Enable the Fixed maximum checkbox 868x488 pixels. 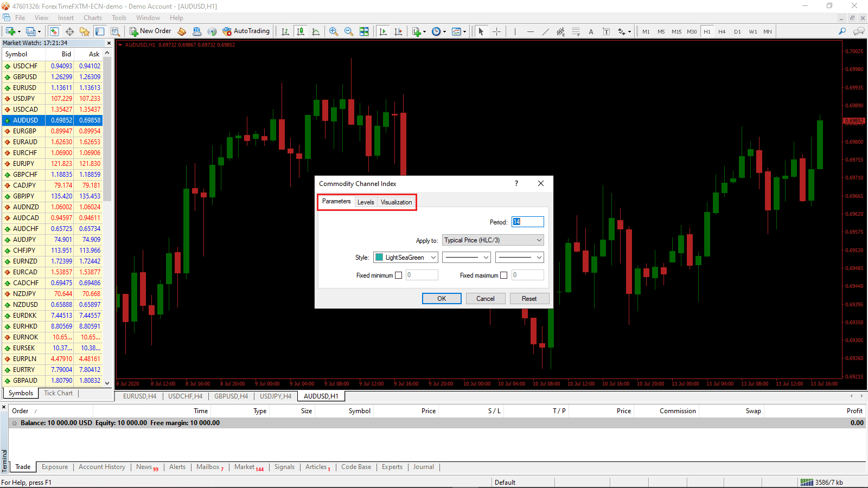click(503, 275)
